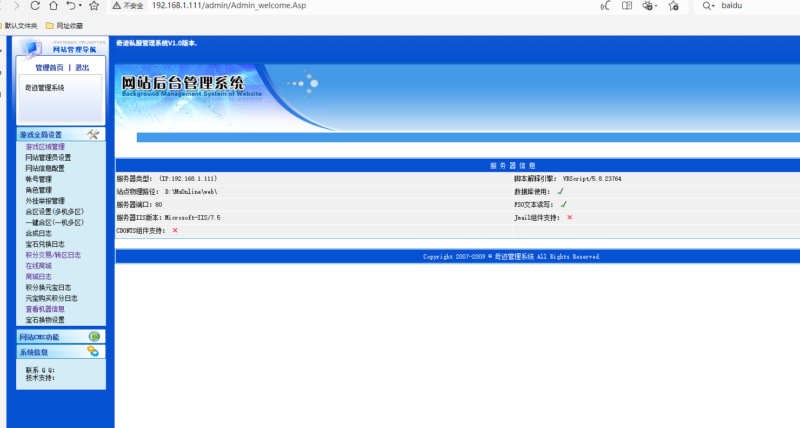Click the red X next to CDONTS组件支持
800x428 pixels.
click(175, 231)
